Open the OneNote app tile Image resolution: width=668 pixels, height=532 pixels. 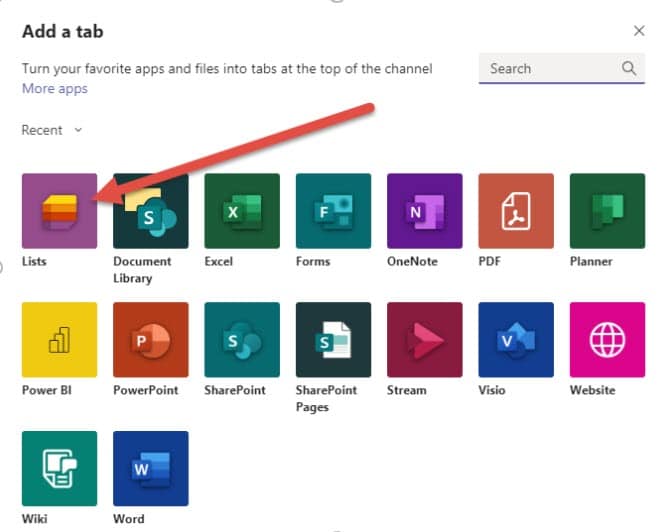coord(425,211)
